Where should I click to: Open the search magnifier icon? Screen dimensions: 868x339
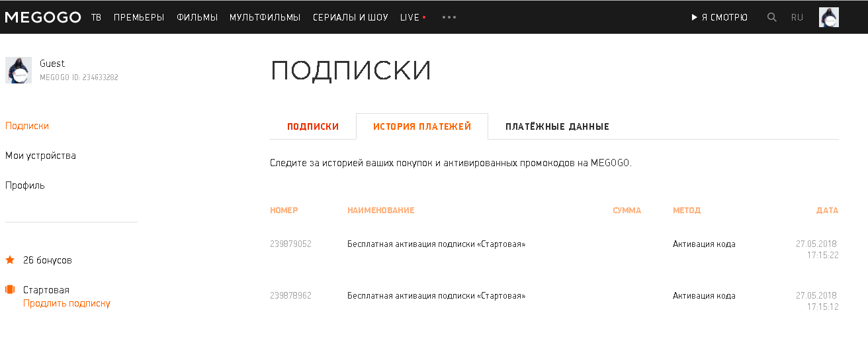[x=771, y=17]
